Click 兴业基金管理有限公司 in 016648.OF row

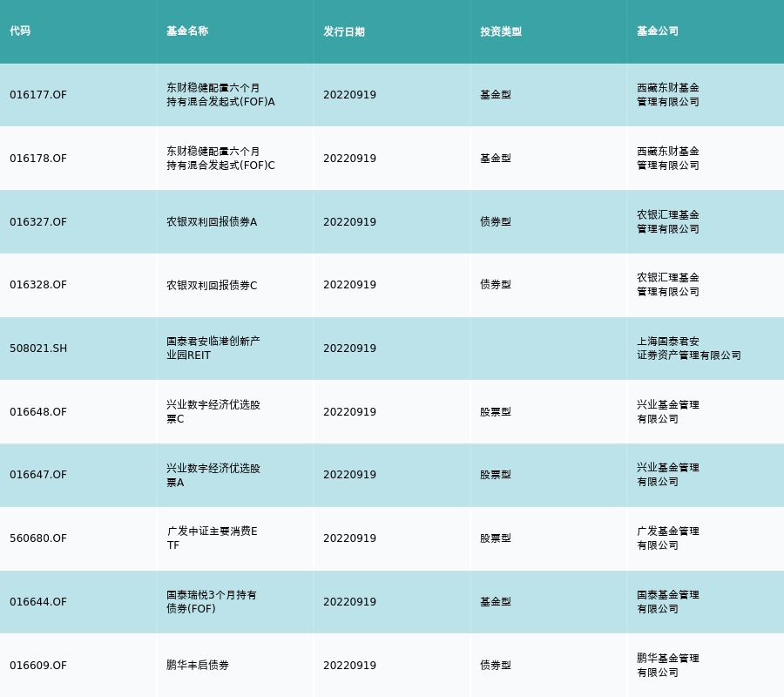668,411
